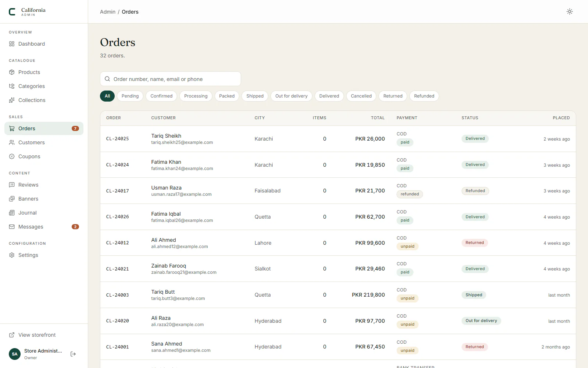This screenshot has width=588, height=368.
Task: Filter orders by Pending status
Action: [x=130, y=96]
